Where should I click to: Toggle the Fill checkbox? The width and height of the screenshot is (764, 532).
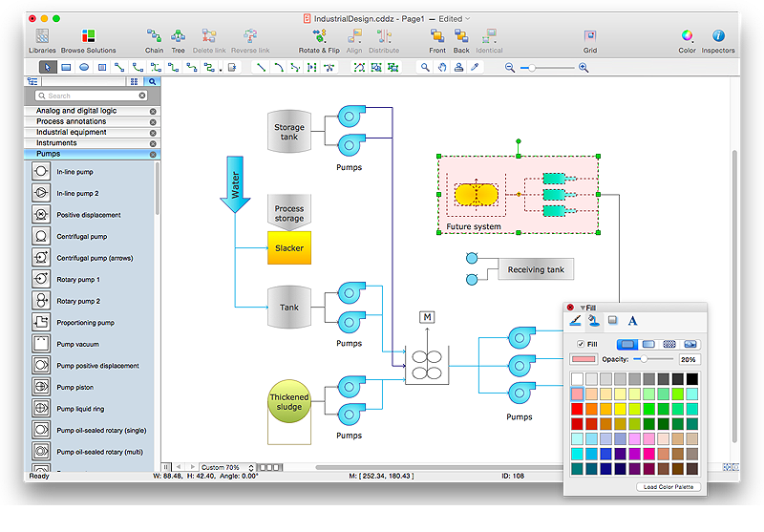580,344
